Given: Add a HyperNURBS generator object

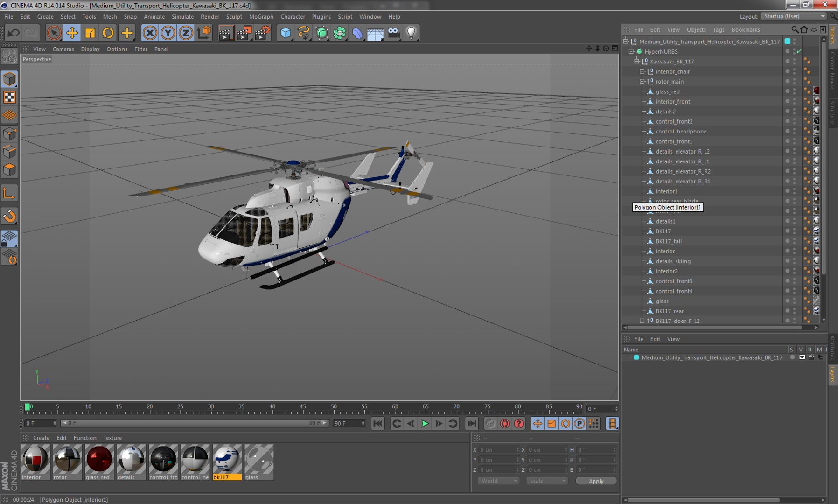Looking at the screenshot, I should click(321, 33).
